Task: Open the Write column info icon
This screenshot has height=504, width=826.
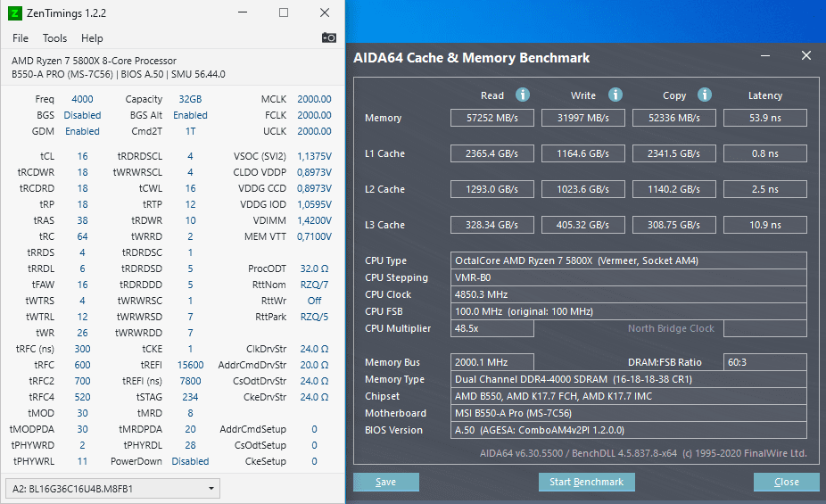Action: coord(615,95)
